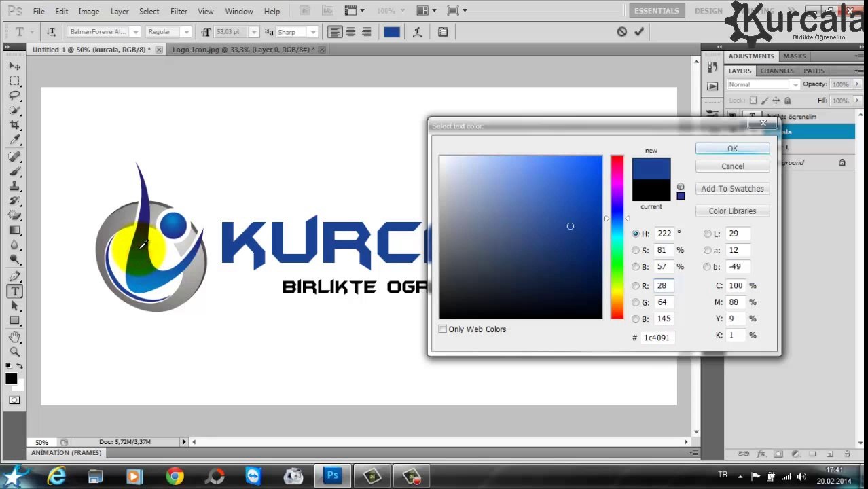868x489 pixels.
Task: Select the Eyedropper tool
Action: click(x=15, y=139)
